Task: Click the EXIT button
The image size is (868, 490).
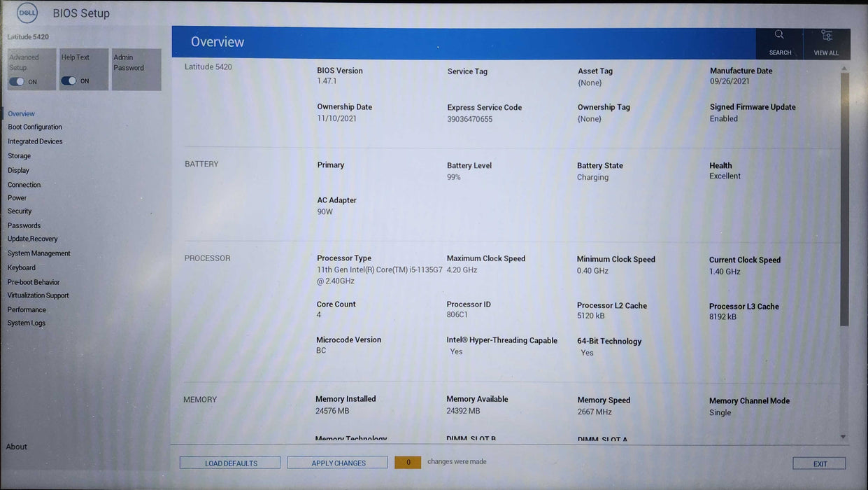Action: pyautogui.click(x=818, y=463)
